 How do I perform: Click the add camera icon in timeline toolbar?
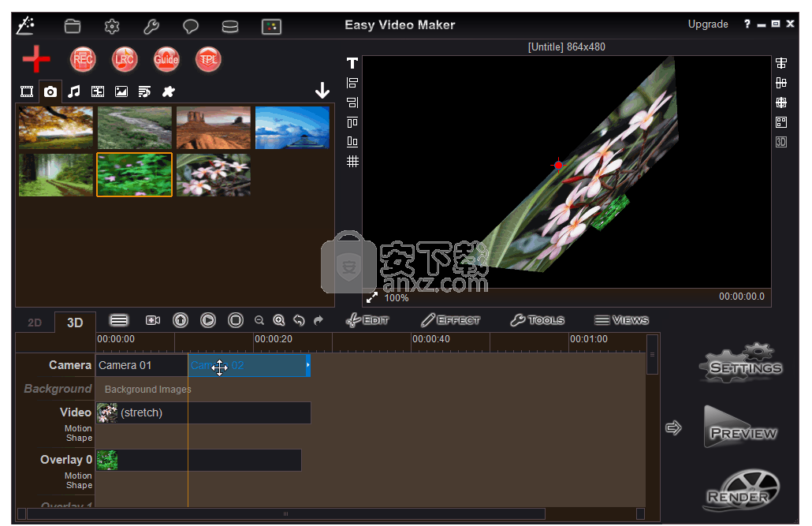(153, 320)
